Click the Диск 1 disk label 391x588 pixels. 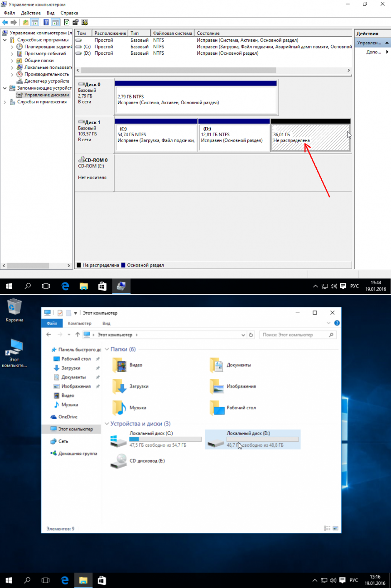pyautogui.click(x=95, y=135)
